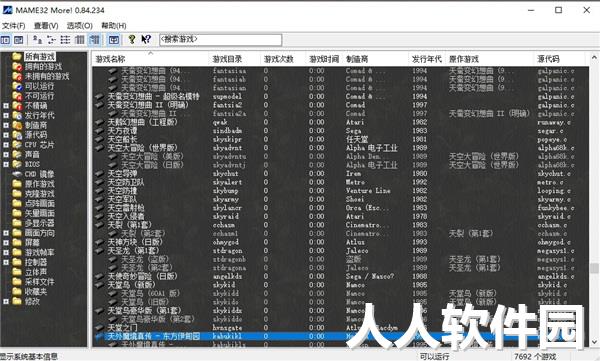Select the CHD 镜像 drive icon
The width and height of the screenshot is (600, 361).
(x=17, y=174)
